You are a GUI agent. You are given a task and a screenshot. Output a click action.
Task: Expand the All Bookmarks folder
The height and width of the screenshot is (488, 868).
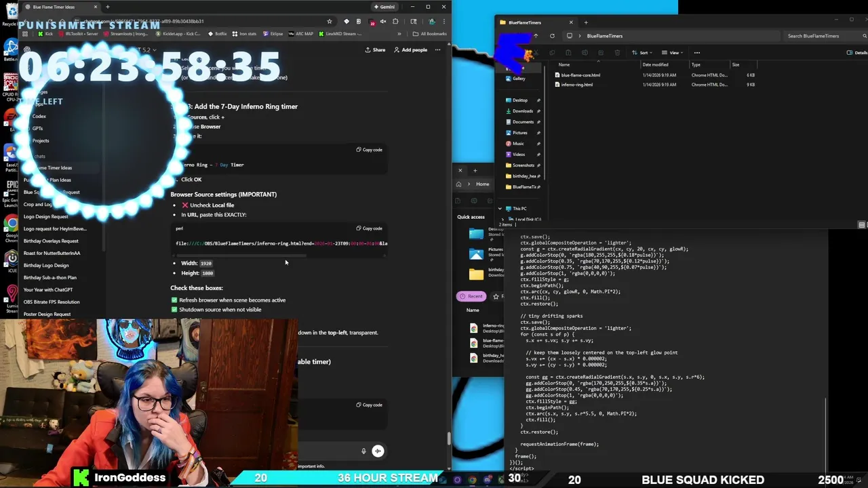coord(430,33)
